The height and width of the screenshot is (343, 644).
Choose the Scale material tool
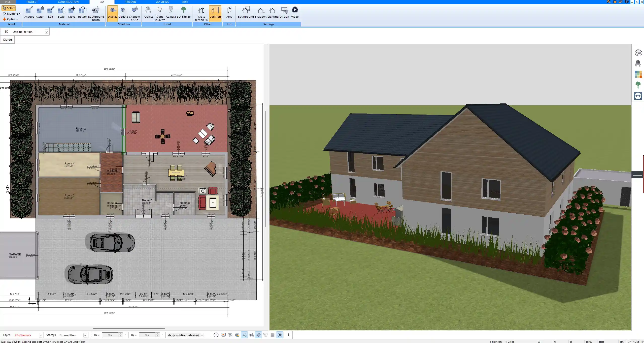pos(61,12)
